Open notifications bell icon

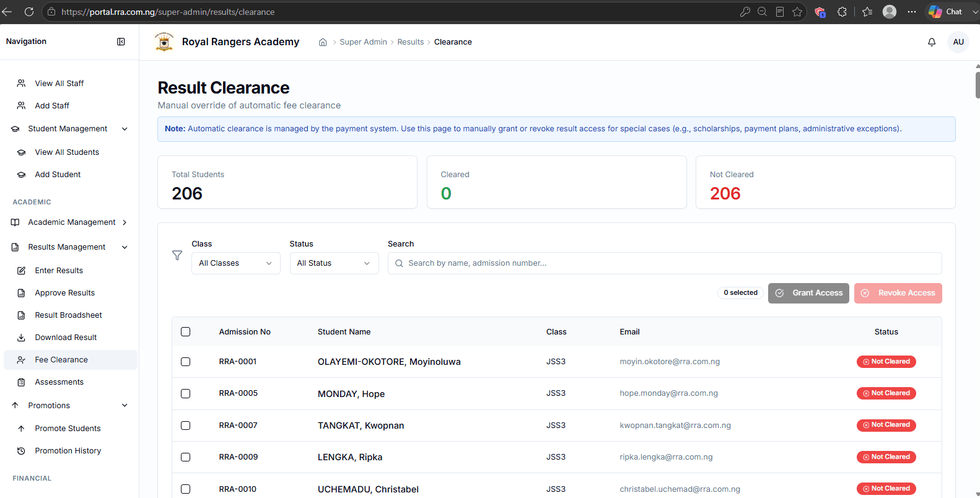click(x=932, y=42)
